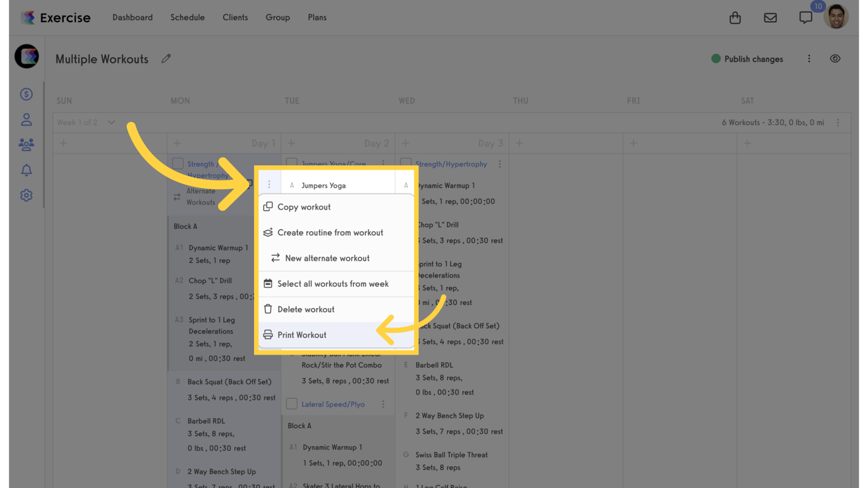The height and width of the screenshot is (488, 868).
Task: Open the mail envelope icon
Action: pyautogui.click(x=770, y=18)
